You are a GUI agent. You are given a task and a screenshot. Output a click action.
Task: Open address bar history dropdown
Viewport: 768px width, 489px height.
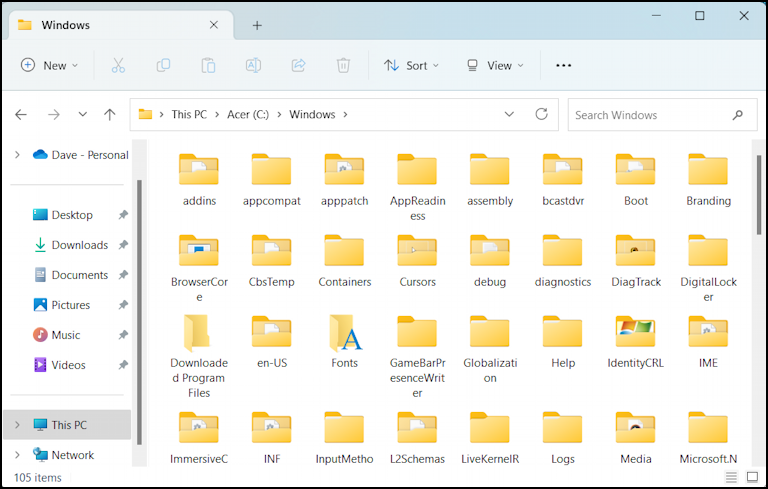[x=509, y=115]
